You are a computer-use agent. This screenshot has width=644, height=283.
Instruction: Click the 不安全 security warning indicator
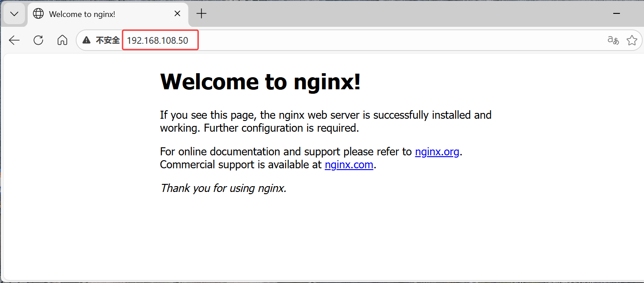(101, 41)
